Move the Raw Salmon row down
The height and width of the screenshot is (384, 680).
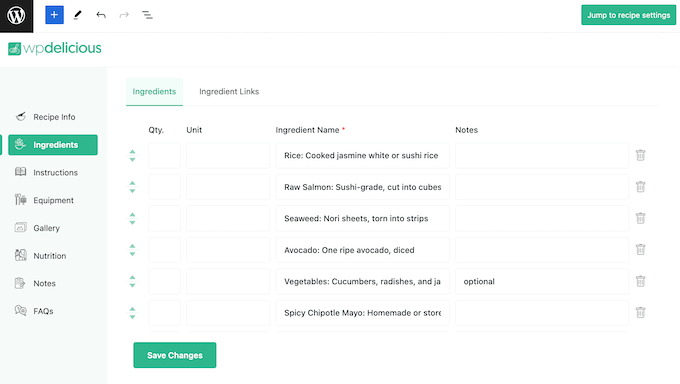pyautogui.click(x=132, y=191)
